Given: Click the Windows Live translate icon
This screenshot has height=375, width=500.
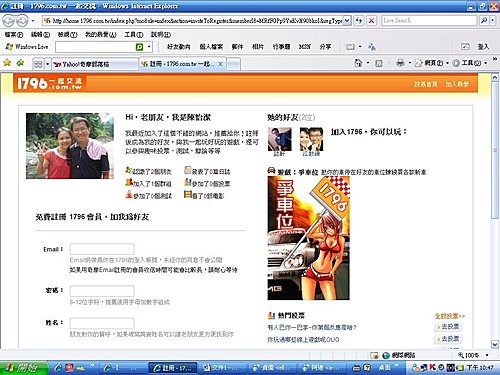Looking at the screenshot, I should click(371, 47).
